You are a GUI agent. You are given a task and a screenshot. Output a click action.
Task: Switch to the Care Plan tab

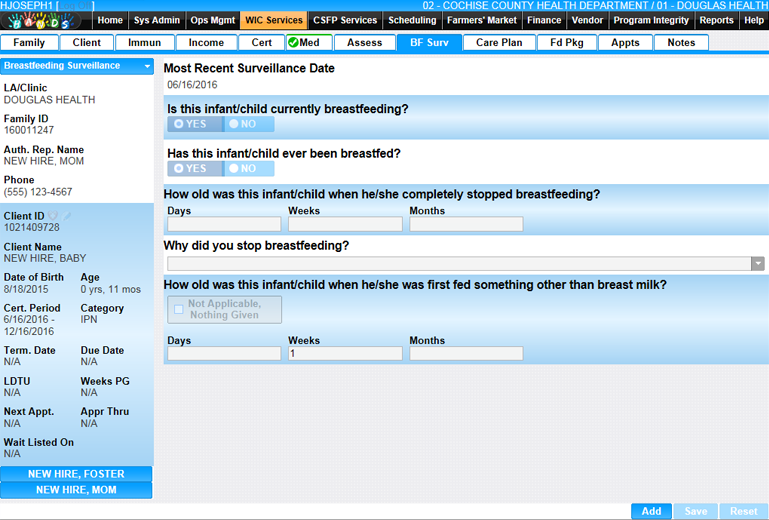pos(499,43)
